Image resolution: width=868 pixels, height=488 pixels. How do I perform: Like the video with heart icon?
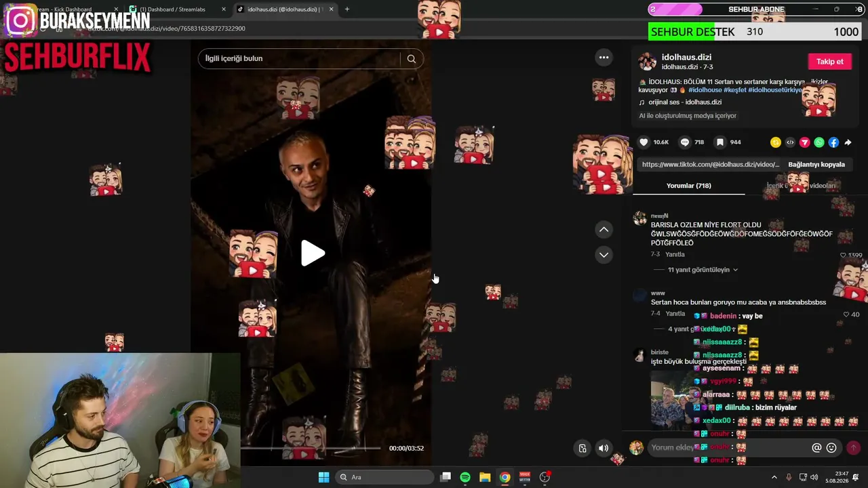click(644, 142)
